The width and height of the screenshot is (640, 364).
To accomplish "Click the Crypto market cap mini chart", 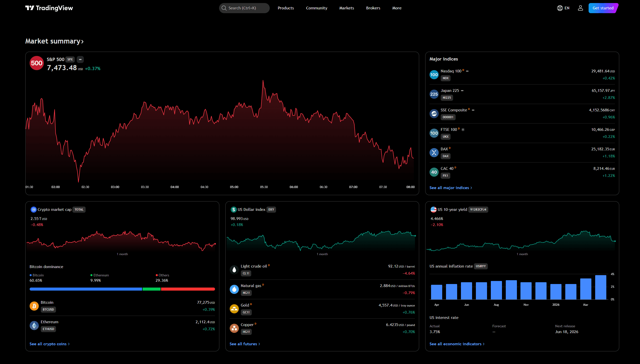I will tap(121, 240).
